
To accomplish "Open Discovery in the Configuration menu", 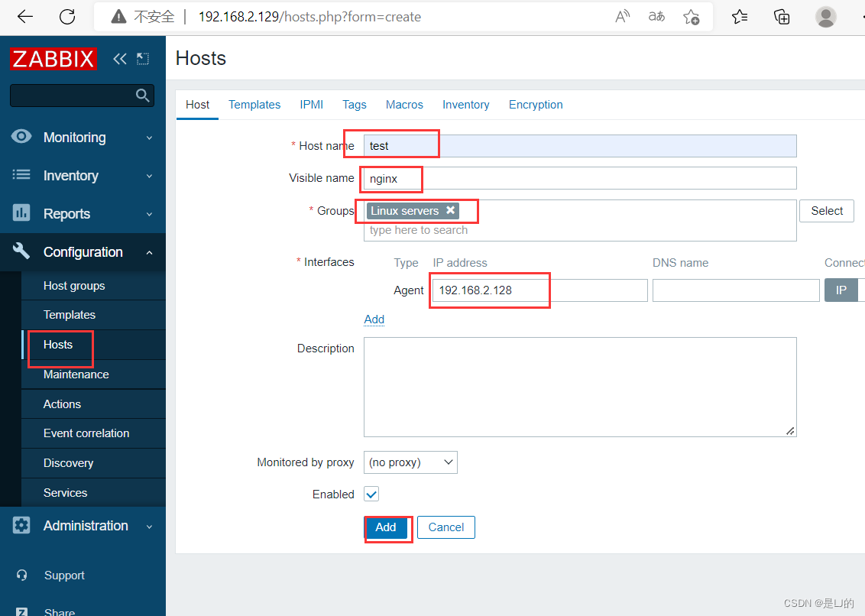I will [x=93, y=463].
